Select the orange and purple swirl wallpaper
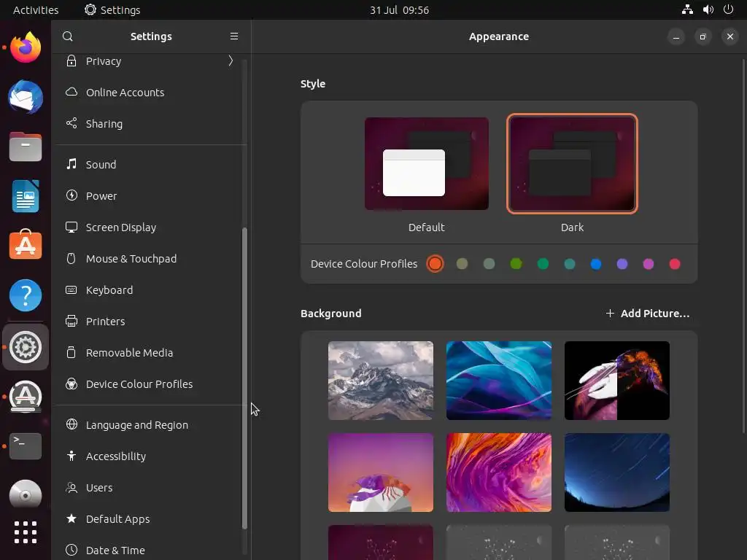 point(499,472)
